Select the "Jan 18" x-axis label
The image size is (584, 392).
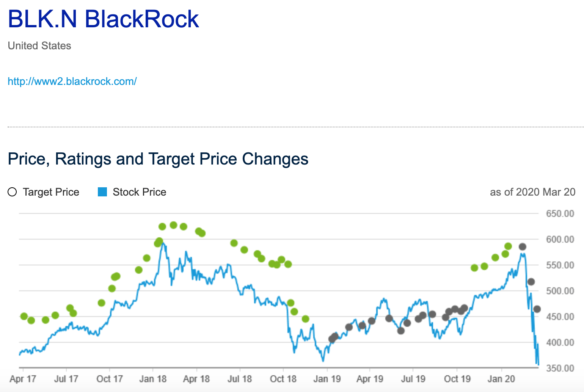[153, 379]
